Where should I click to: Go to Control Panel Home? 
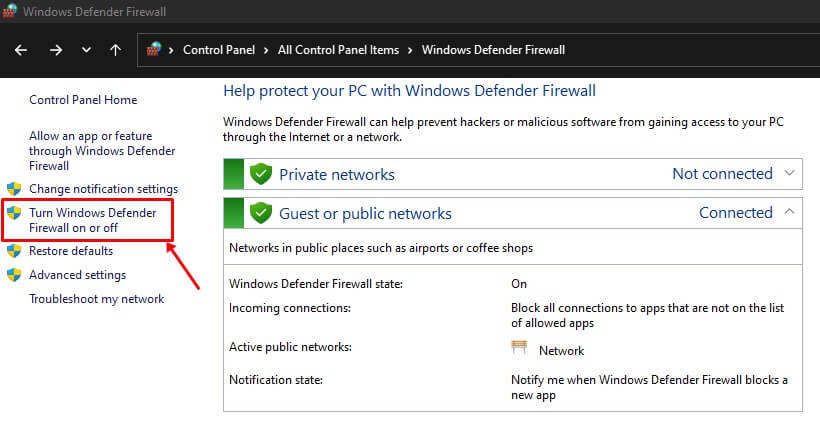coord(83,100)
